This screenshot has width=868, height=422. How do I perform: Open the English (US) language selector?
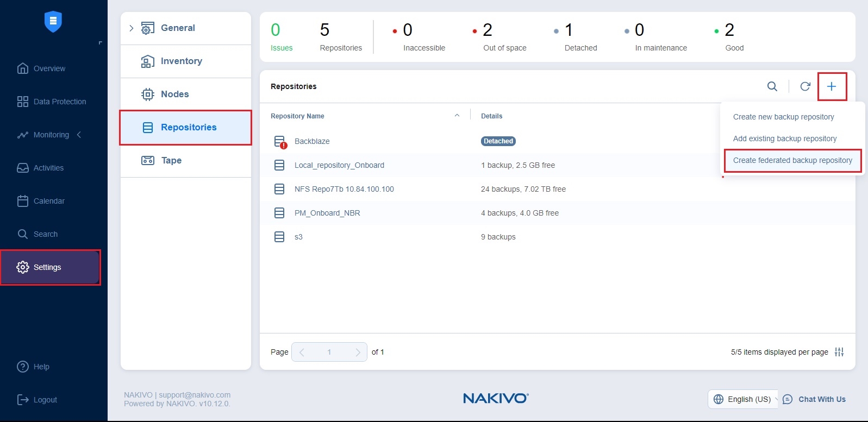pos(742,399)
